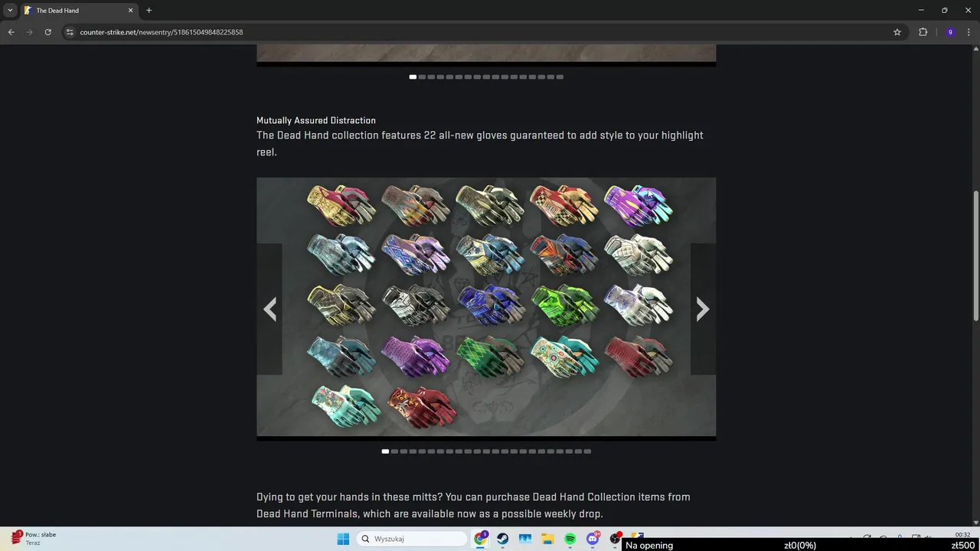Screen dimensions: 980x551
Task: Bookmark this page with the star
Action: 897,32
